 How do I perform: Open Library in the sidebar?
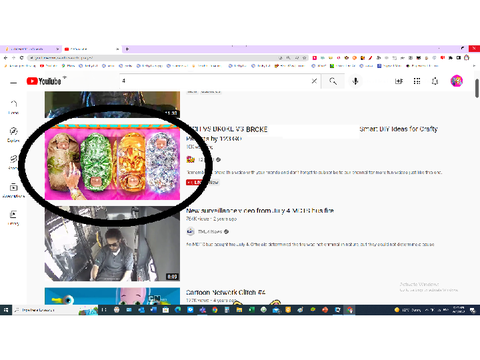click(13, 218)
